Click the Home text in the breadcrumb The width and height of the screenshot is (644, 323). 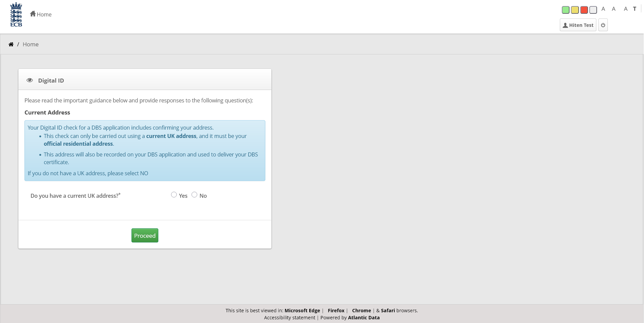click(x=31, y=44)
